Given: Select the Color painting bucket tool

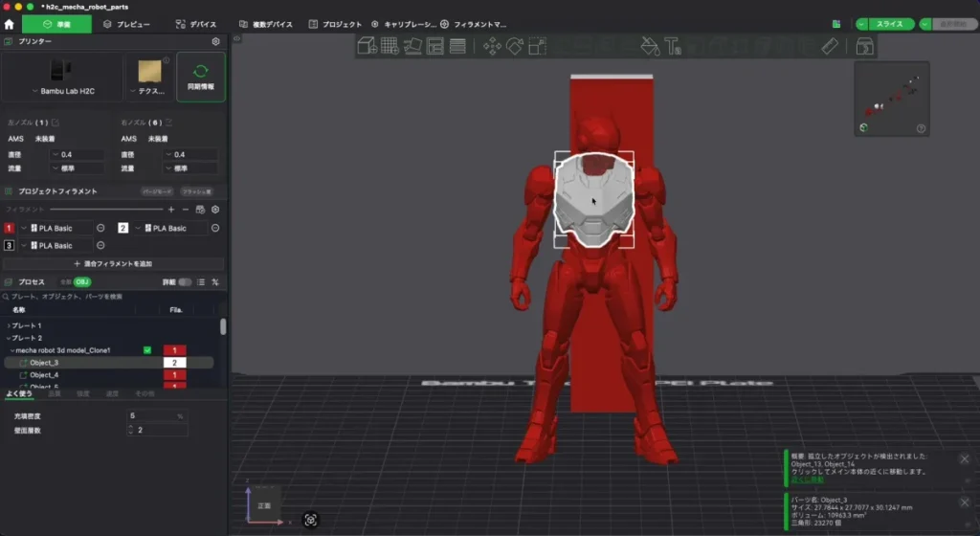Looking at the screenshot, I should click(650, 46).
